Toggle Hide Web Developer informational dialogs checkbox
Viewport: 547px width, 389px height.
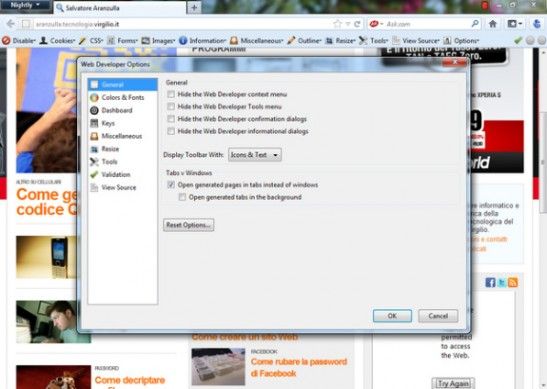(x=171, y=131)
